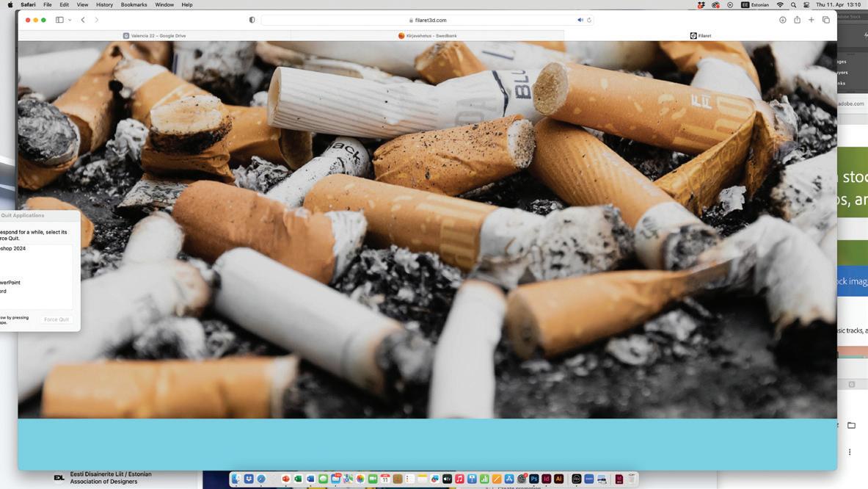868x489 pixels.
Task: Open the Wi-Fi status menu
Action: (780, 4)
